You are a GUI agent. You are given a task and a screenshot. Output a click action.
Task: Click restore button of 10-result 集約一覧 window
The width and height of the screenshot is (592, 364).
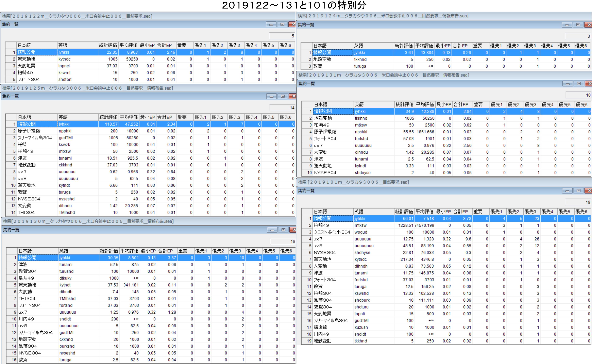point(579,83)
